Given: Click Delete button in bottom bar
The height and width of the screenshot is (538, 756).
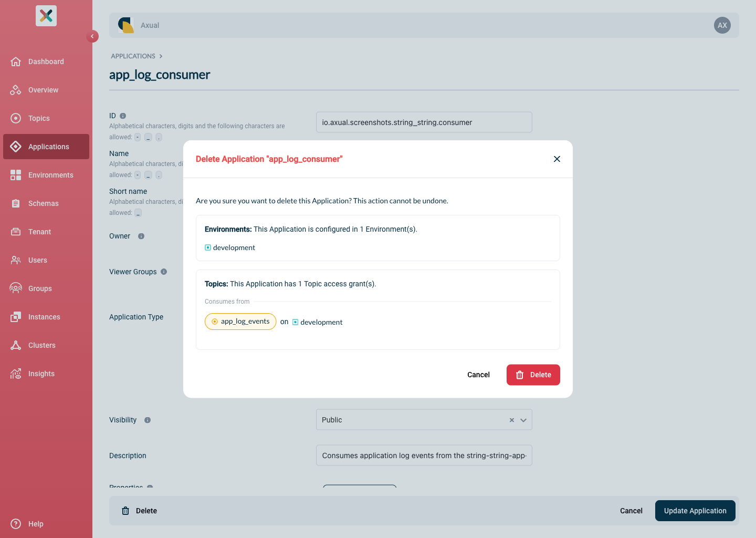Looking at the screenshot, I should [140, 511].
